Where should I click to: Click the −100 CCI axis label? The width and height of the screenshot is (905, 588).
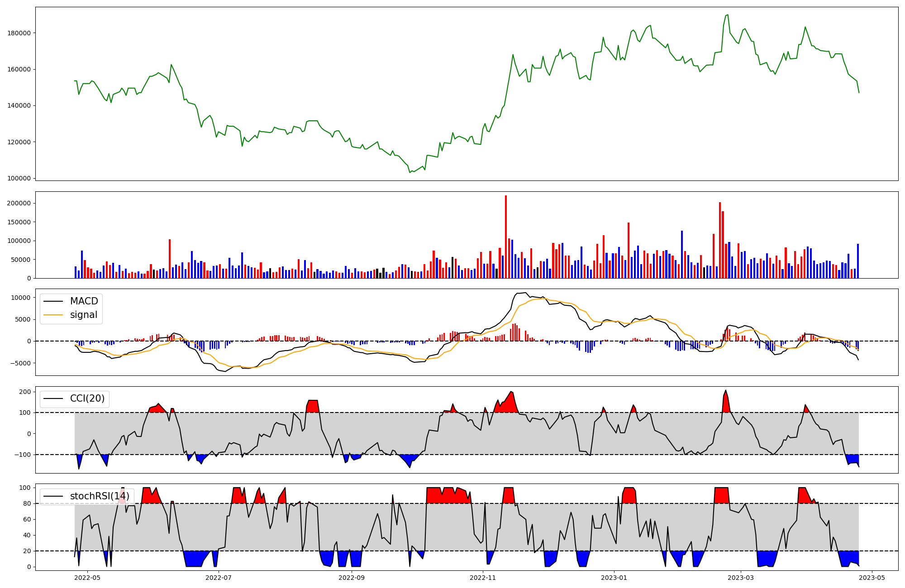click(x=22, y=455)
